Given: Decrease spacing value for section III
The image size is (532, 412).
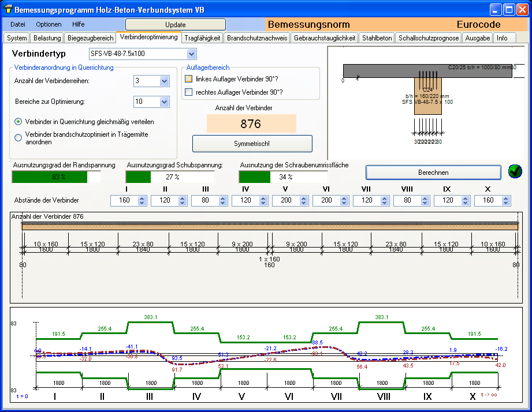Looking at the screenshot, I should point(223,203).
